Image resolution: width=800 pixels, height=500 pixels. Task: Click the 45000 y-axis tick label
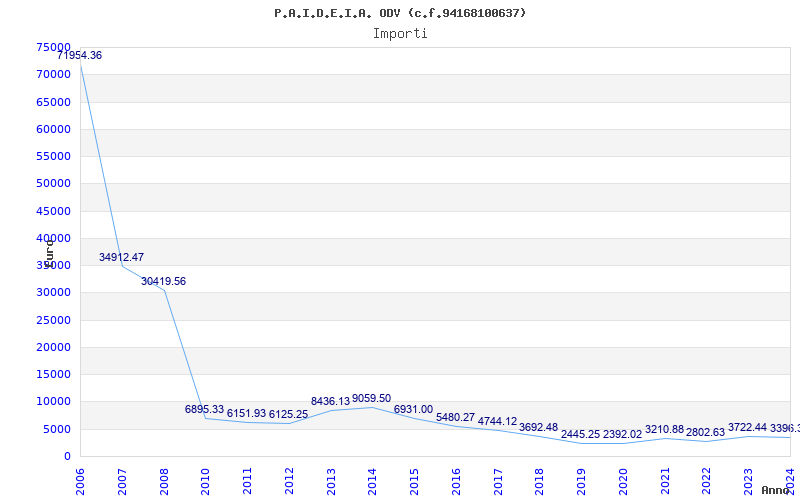point(54,211)
